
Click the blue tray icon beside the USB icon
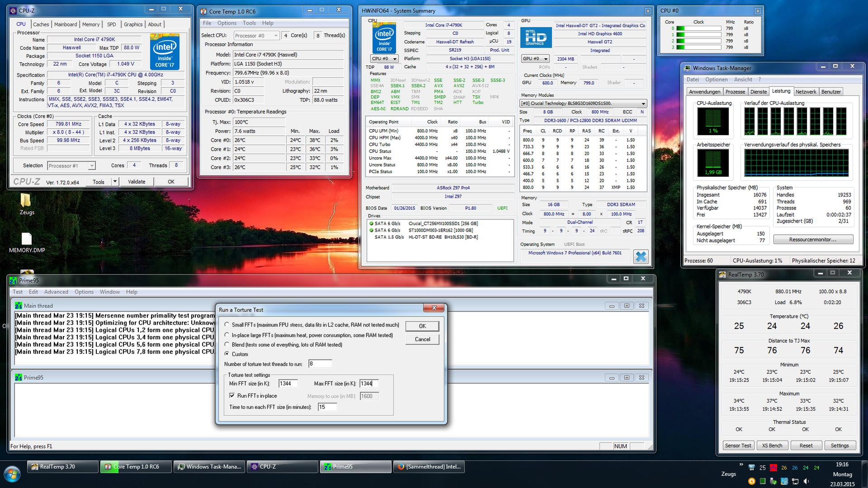pyautogui.click(x=784, y=481)
